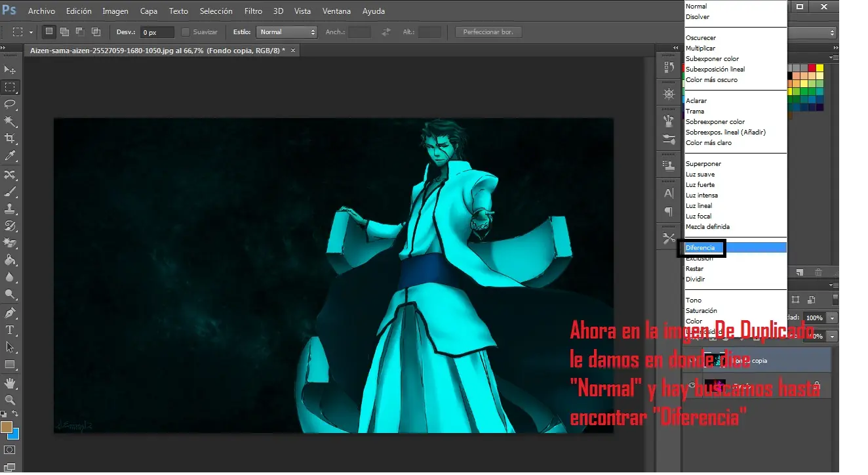Select the Move tool
This screenshot has height=475, width=868.
[x=10, y=70]
